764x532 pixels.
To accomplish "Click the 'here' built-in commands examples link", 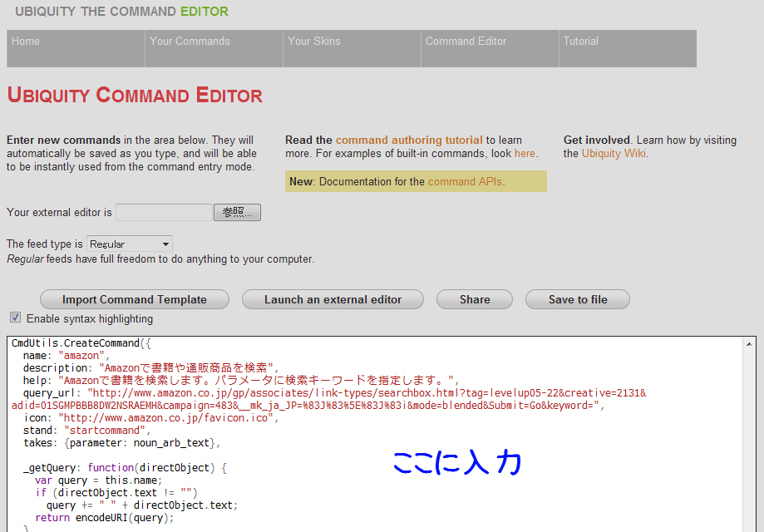I will pos(525,154).
